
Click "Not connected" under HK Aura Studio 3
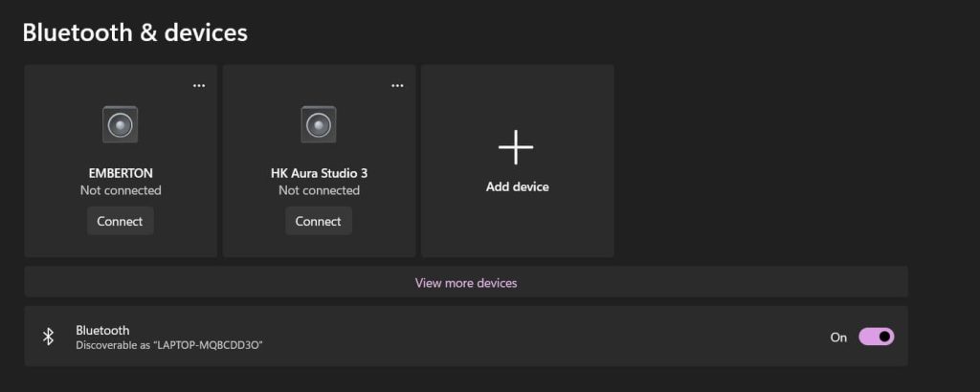tap(319, 190)
